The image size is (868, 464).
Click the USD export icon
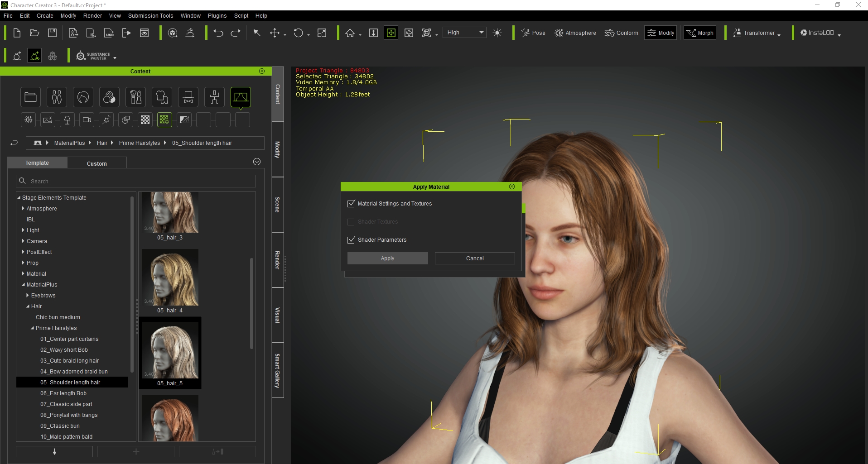(x=109, y=33)
